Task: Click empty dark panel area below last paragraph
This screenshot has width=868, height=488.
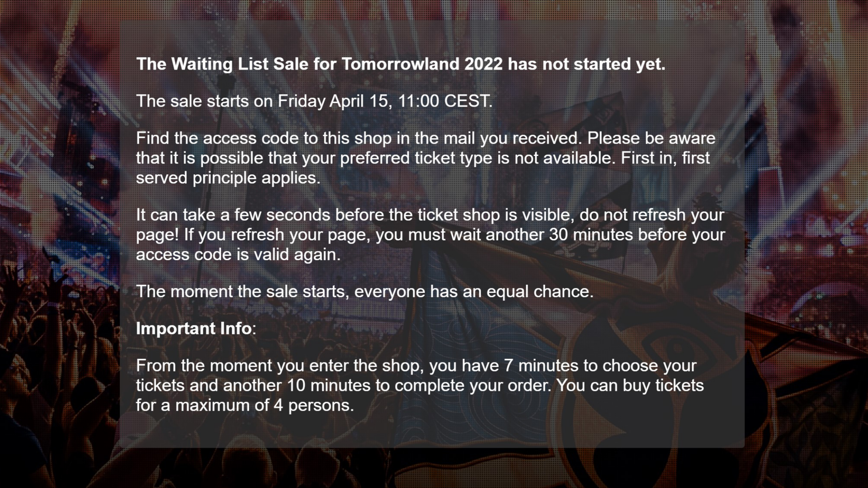Action: point(432,432)
